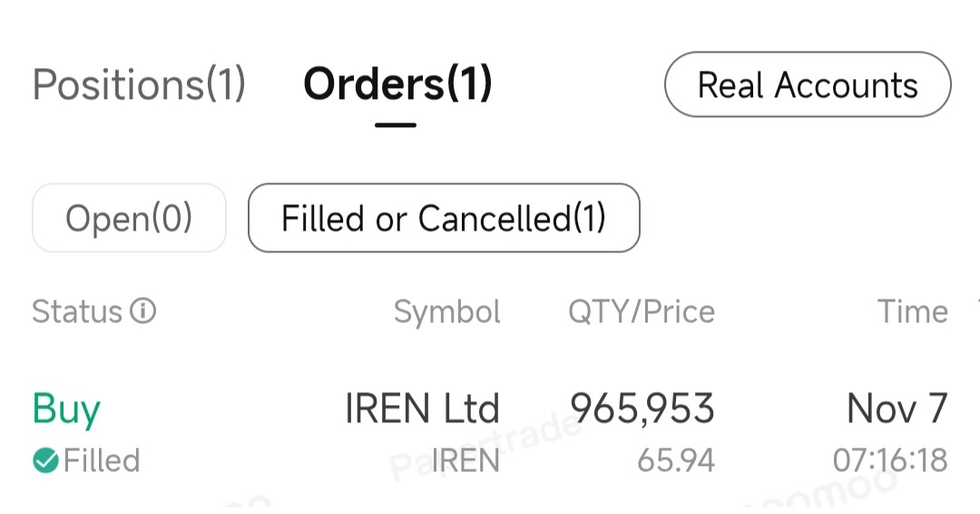Click the Status column header

[x=77, y=311]
